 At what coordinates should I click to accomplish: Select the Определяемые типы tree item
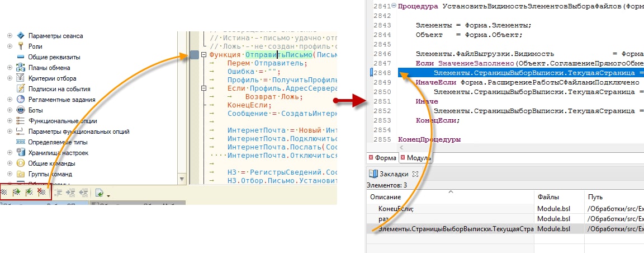coord(58,142)
